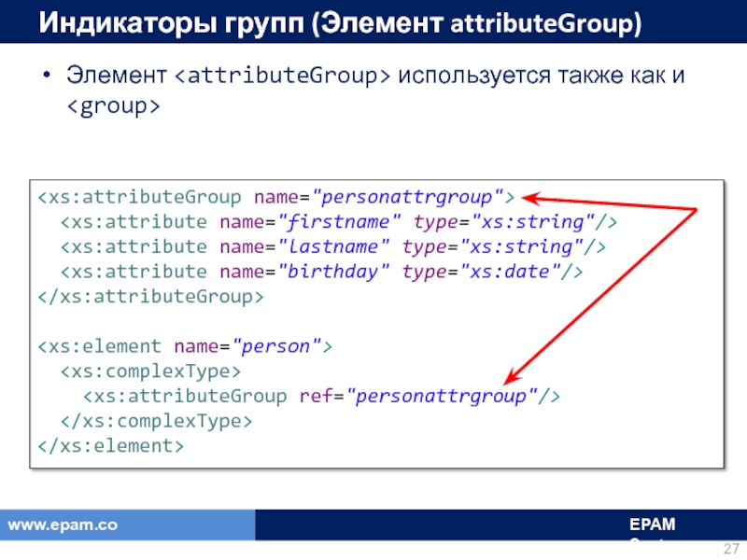Screen dimensions: 747x560
Task: Click the attribute line with name="birthday"
Action: pos(321,272)
